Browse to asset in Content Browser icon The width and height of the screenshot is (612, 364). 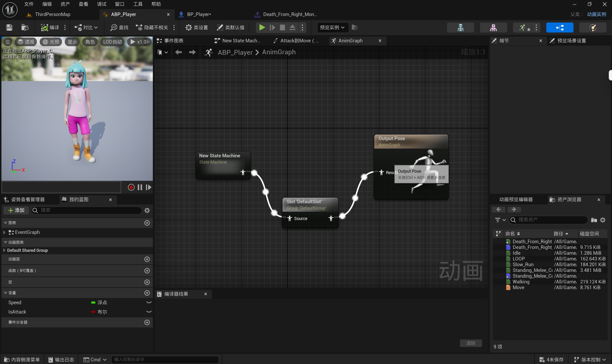(x=25, y=28)
